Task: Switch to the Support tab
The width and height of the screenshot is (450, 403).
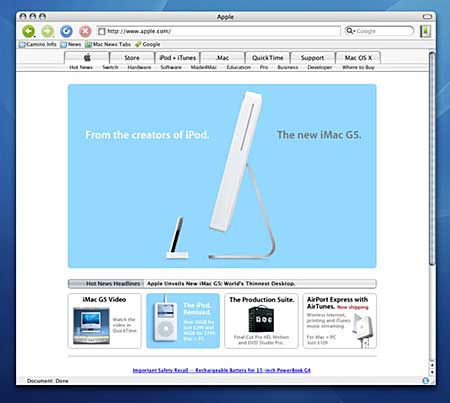Action: (312, 58)
